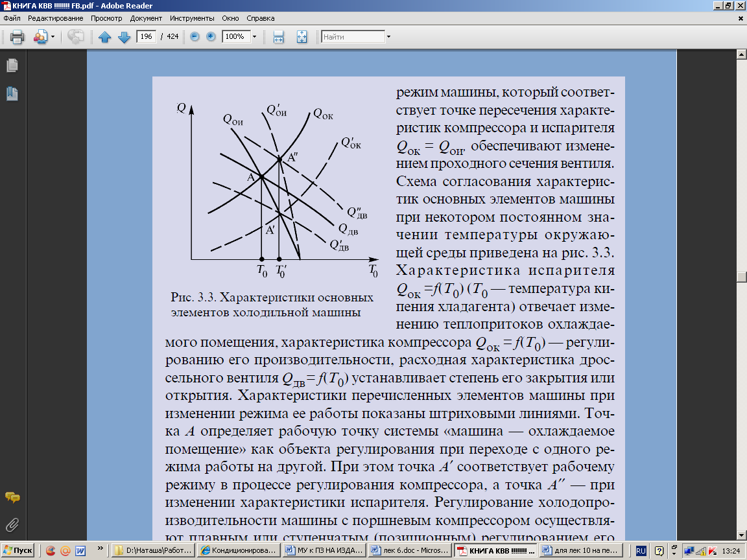Screen dimensions: 747x560
Task: Switch to МУ к ПЗ НА ИЗДА... taskbar button
Action: tap(324, 550)
